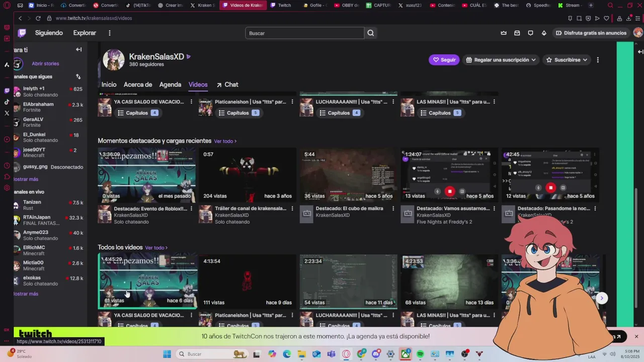Switch to the 'Gofile' browser tab
The image size is (644, 362).
tap(314, 6)
